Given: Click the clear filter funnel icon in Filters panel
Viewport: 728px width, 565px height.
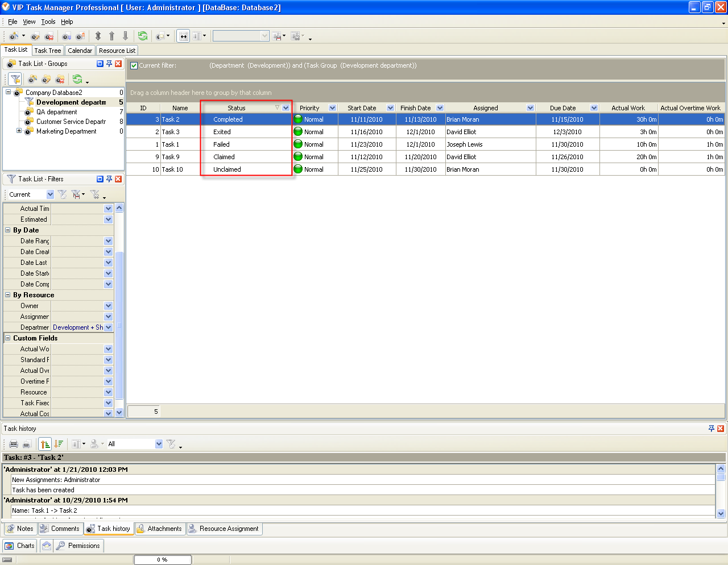Looking at the screenshot, I should tap(63, 194).
